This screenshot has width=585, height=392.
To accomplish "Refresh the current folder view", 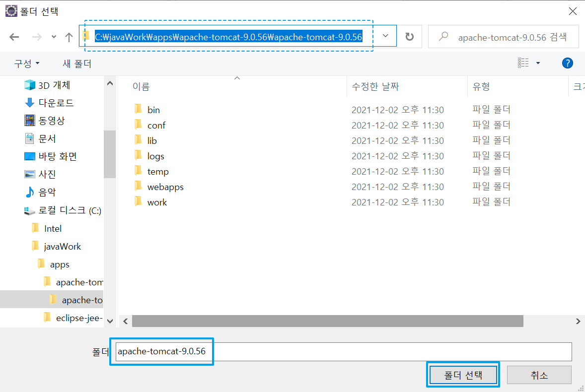I will point(409,37).
